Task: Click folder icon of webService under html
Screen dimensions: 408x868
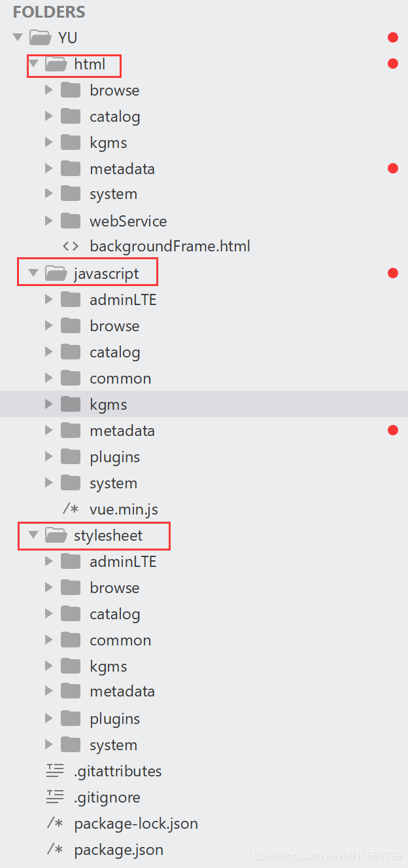Action: coord(71,221)
